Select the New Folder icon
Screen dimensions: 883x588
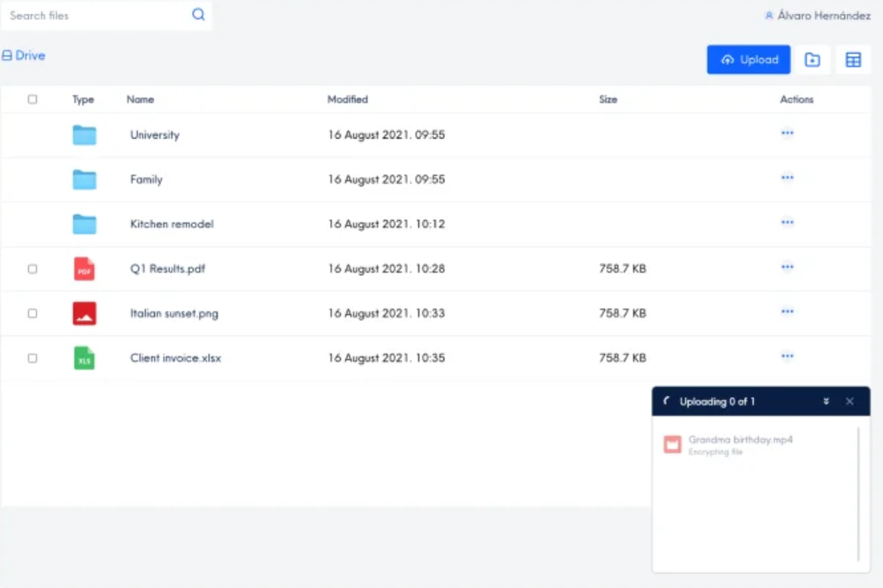(x=812, y=59)
